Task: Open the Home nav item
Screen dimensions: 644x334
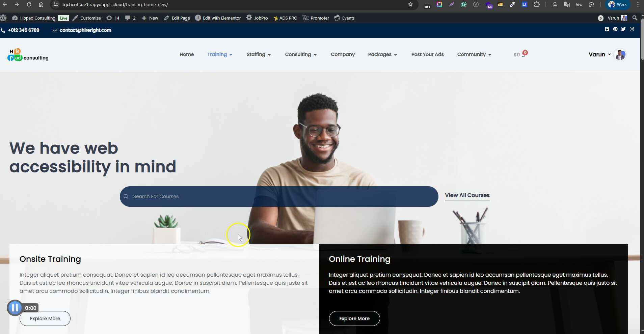Action: [187, 54]
